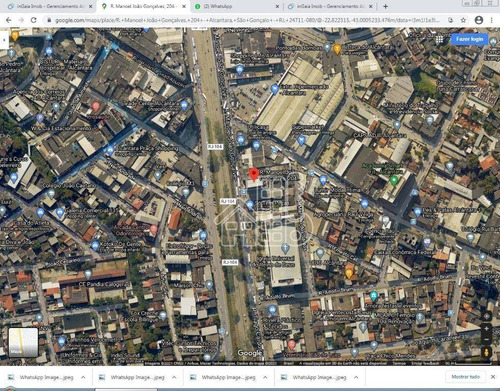Image resolution: width=500 pixels, height=391 pixels.
Task: Open the Google apps grid icon
Action: [439, 39]
